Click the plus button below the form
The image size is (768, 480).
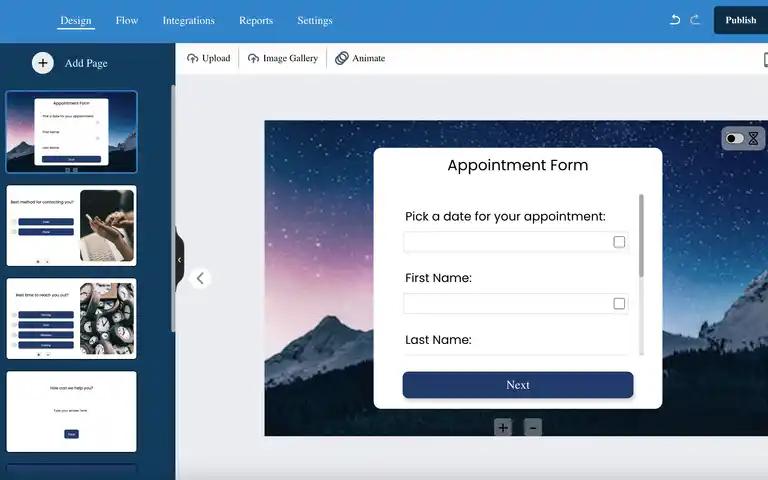(x=503, y=427)
